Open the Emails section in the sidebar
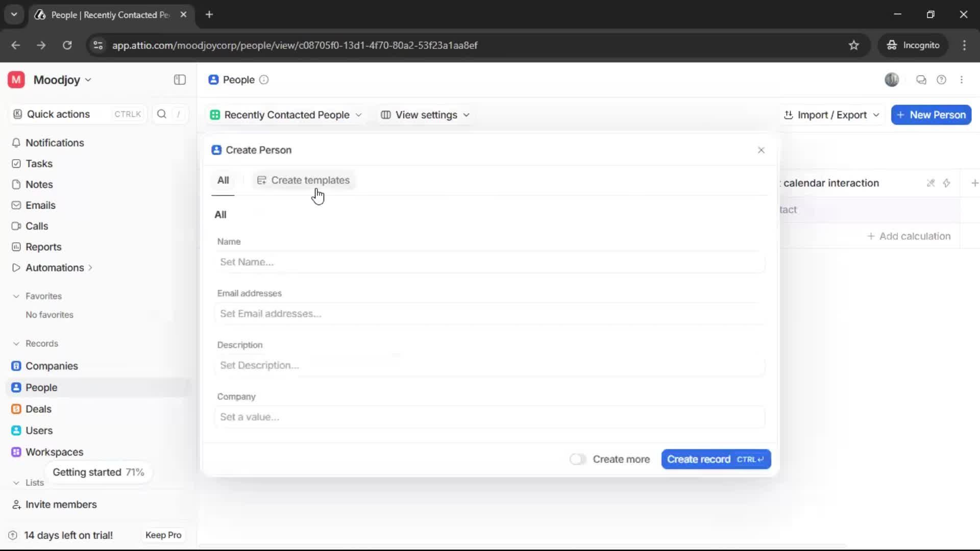This screenshot has height=551, width=980. click(41, 205)
